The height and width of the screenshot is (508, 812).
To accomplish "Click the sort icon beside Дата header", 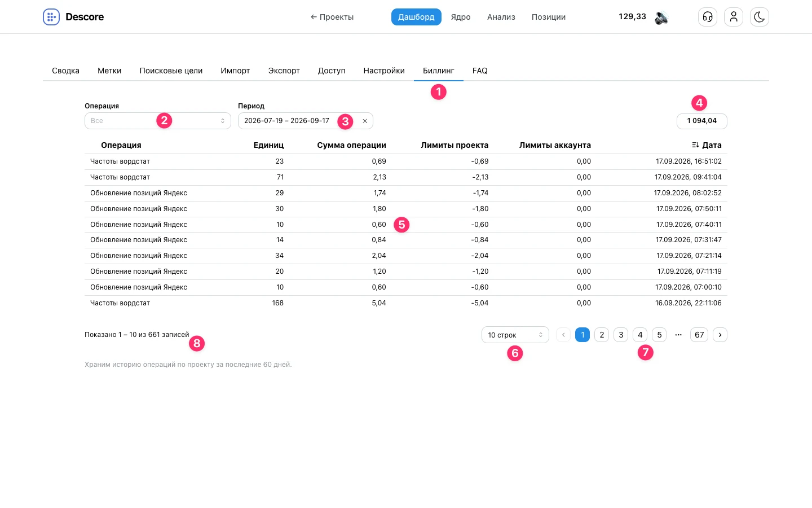I will click(695, 145).
